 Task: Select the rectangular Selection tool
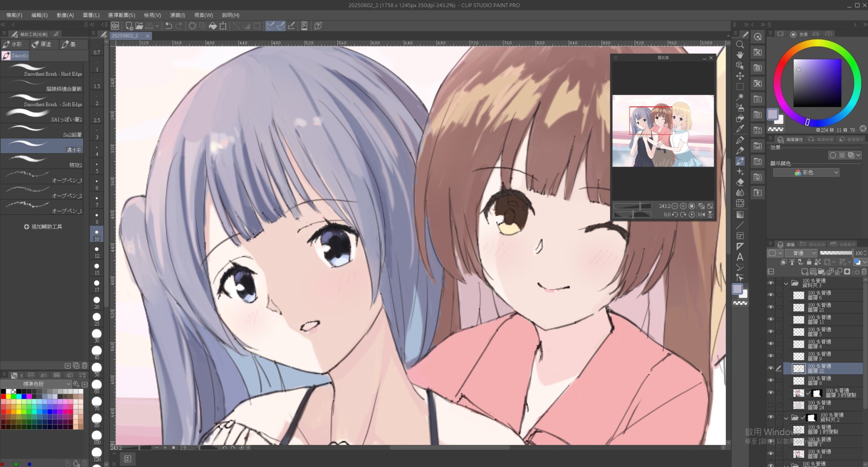coord(740,87)
